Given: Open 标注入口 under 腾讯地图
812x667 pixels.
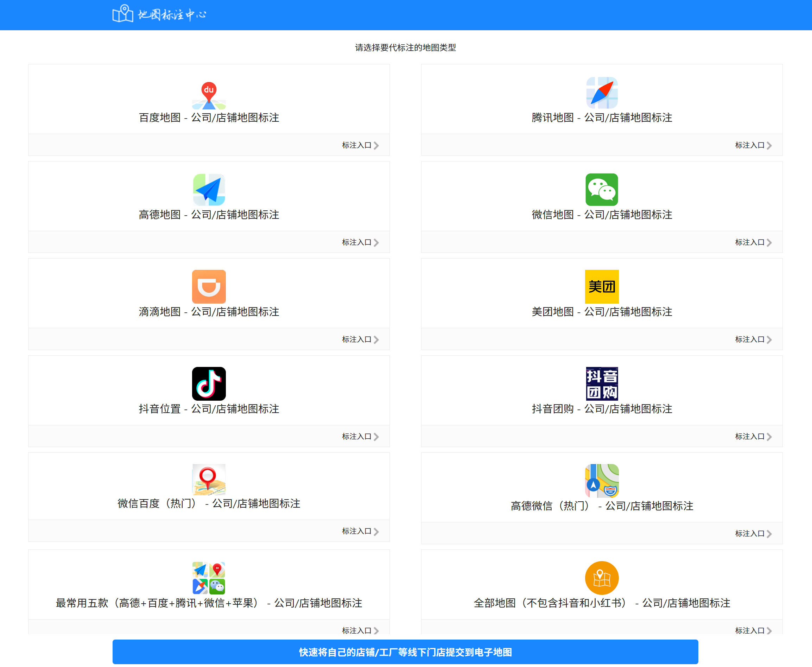Looking at the screenshot, I should (753, 145).
